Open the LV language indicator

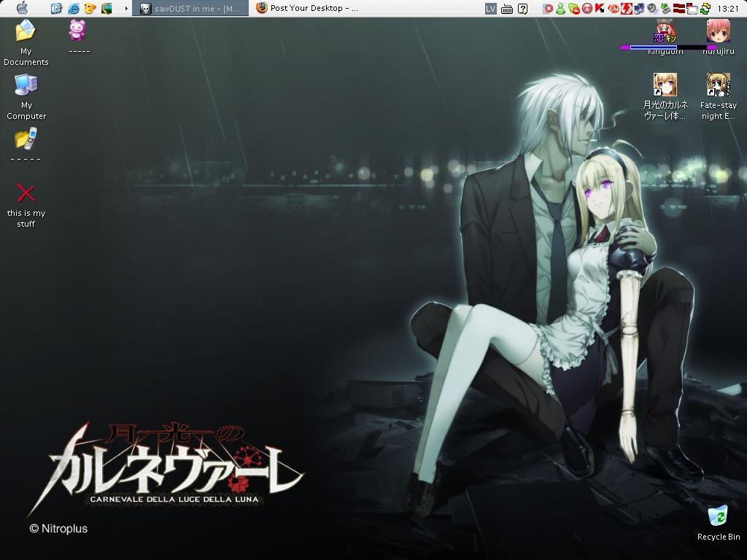(x=491, y=9)
